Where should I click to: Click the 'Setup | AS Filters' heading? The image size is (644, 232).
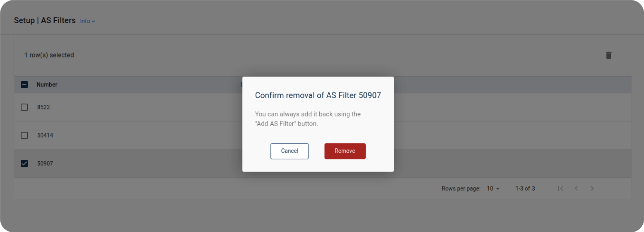(x=45, y=20)
